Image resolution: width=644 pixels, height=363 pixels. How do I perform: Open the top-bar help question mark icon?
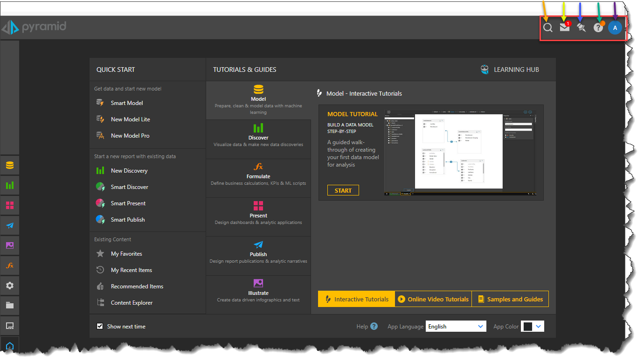(x=598, y=27)
